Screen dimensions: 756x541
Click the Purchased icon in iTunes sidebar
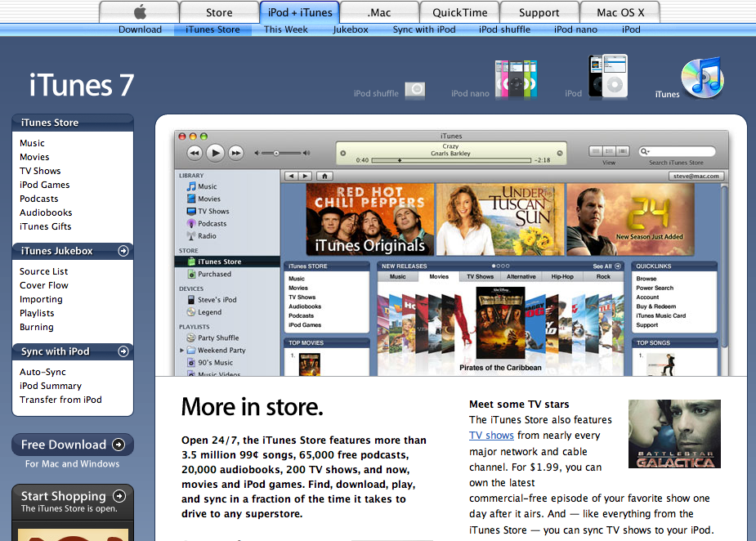[x=191, y=274]
